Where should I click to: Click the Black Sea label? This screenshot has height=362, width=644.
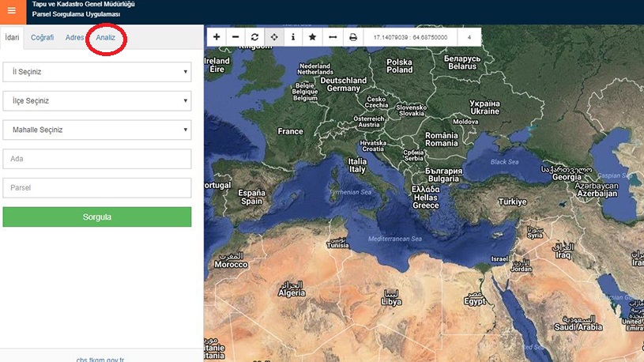(x=504, y=162)
